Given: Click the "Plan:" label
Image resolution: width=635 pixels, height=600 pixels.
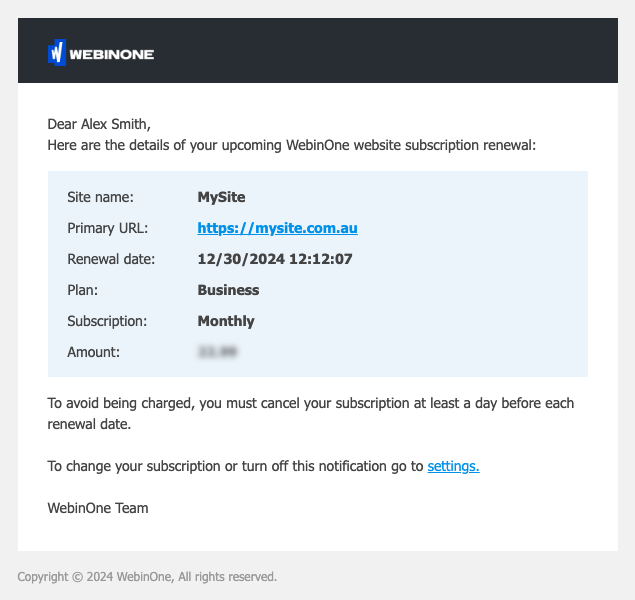Looking at the screenshot, I should [x=83, y=290].
